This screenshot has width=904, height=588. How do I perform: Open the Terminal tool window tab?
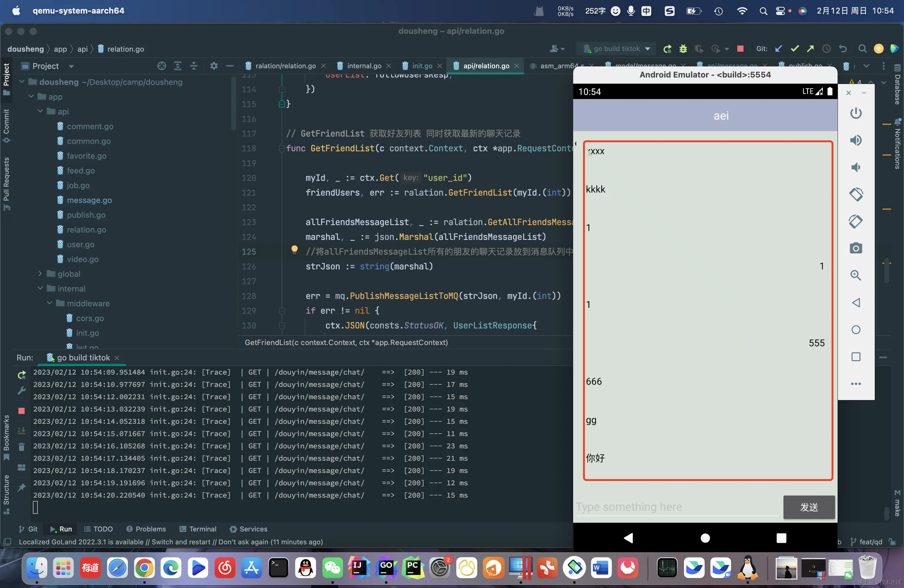[198, 529]
